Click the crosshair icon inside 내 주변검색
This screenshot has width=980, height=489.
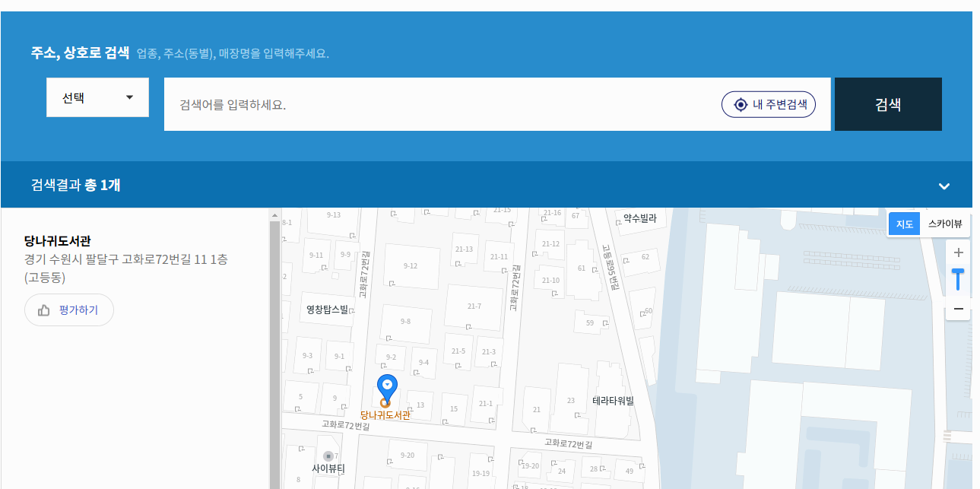click(x=741, y=104)
